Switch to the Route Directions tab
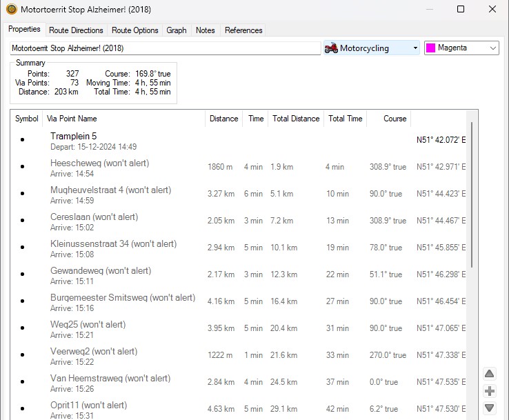Image resolution: width=509 pixels, height=420 pixels. point(76,30)
